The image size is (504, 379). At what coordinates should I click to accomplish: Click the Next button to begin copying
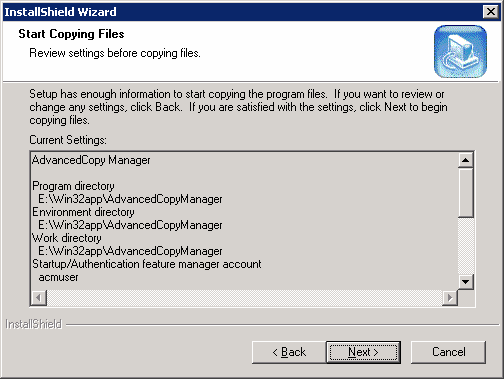363,352
